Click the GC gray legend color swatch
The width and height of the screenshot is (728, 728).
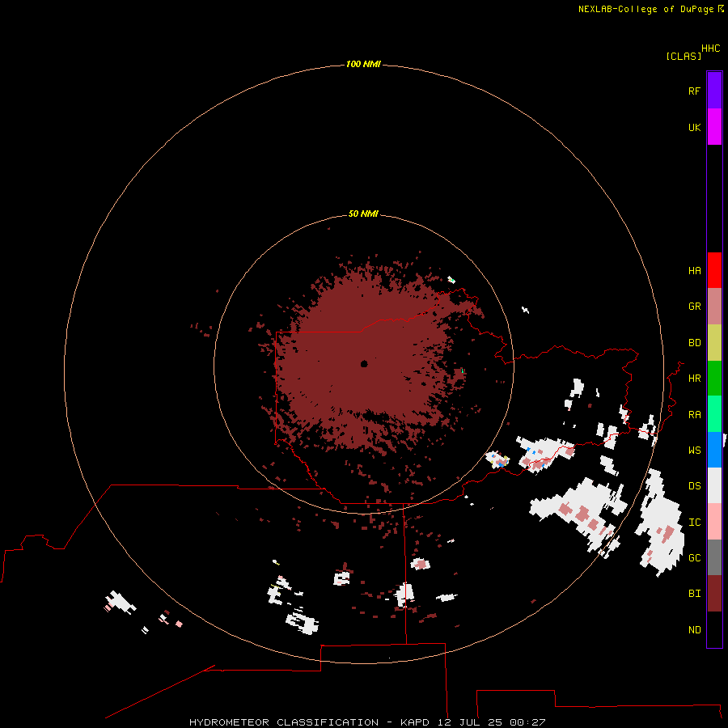click(714, 557)
